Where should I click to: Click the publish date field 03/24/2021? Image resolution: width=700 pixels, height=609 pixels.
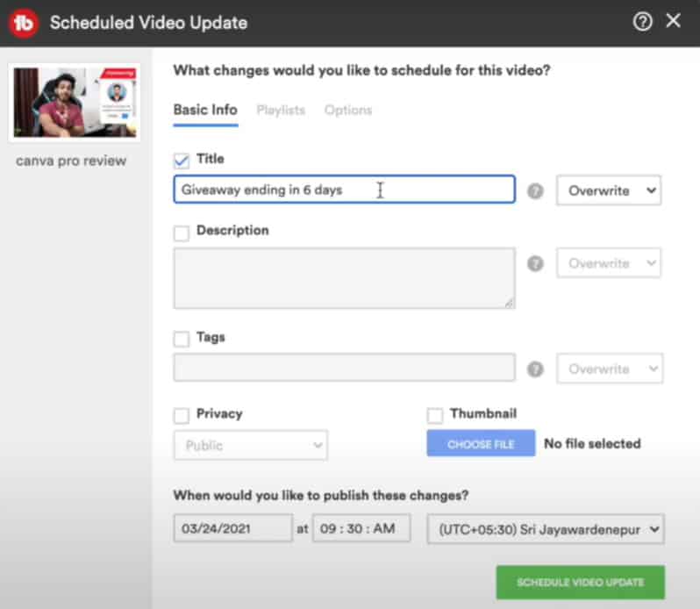232,529
